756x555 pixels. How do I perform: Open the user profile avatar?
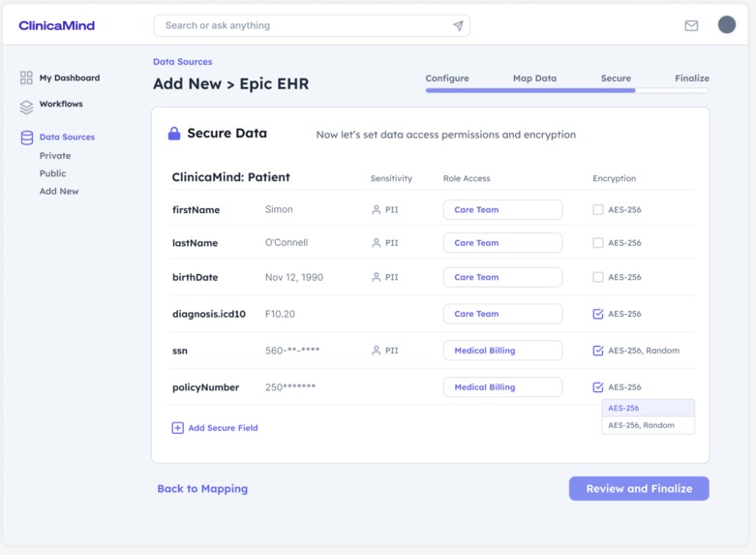[x=727, y=24]
